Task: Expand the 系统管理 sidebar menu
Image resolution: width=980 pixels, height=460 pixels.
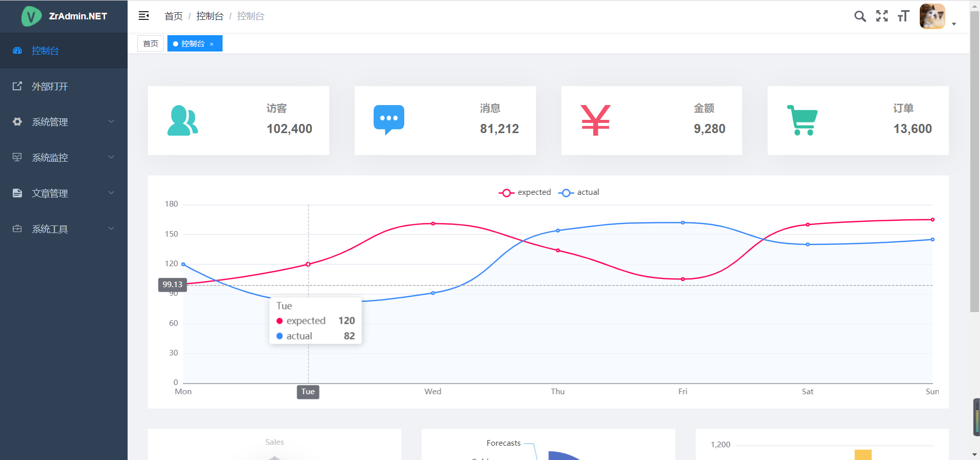Action: (64, 122)
